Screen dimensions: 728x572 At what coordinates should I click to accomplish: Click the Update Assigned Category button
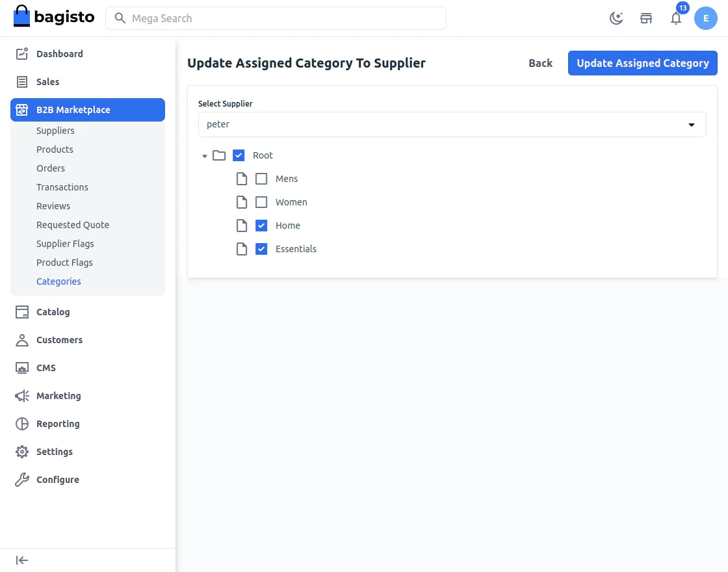(x=642, y=63)
